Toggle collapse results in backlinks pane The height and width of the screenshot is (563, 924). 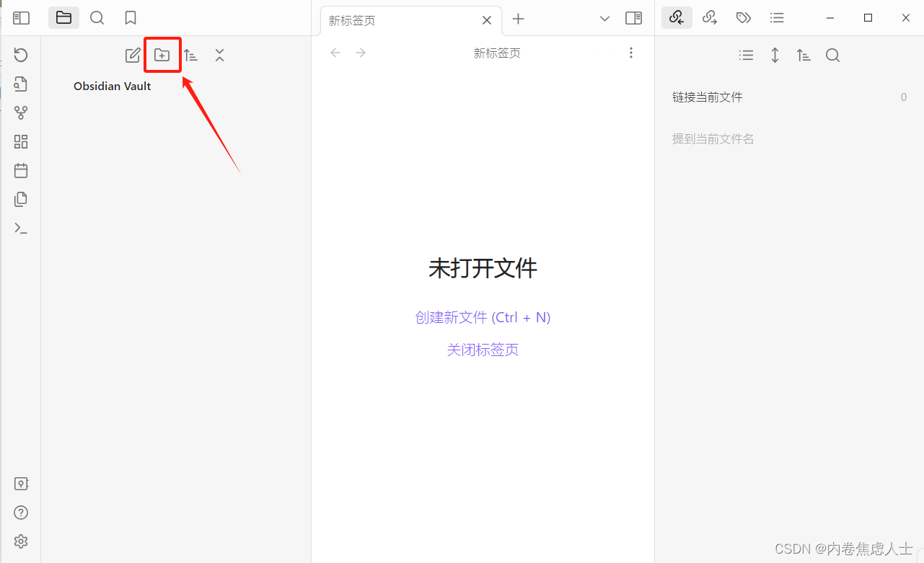coord(747,55)
